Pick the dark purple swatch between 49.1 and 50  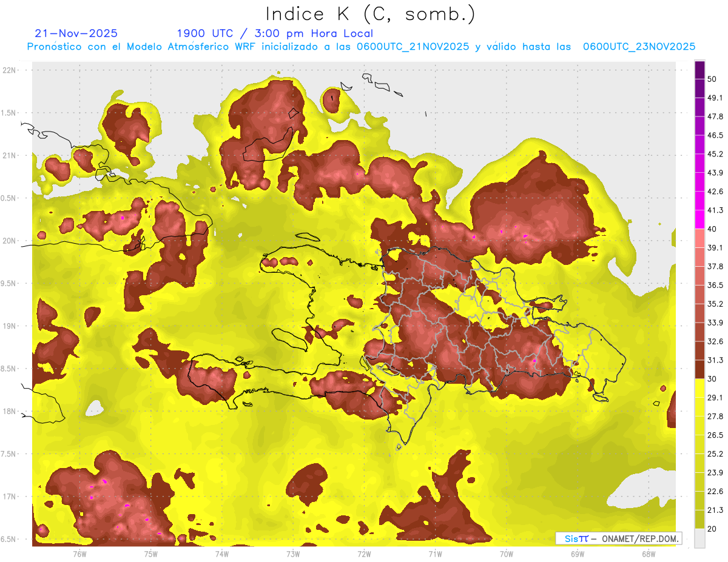pos(699,89)
